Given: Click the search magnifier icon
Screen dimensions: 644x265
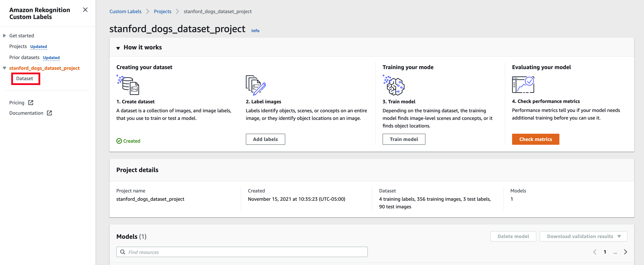Looking at the screenshot, I should coord(123,252).
